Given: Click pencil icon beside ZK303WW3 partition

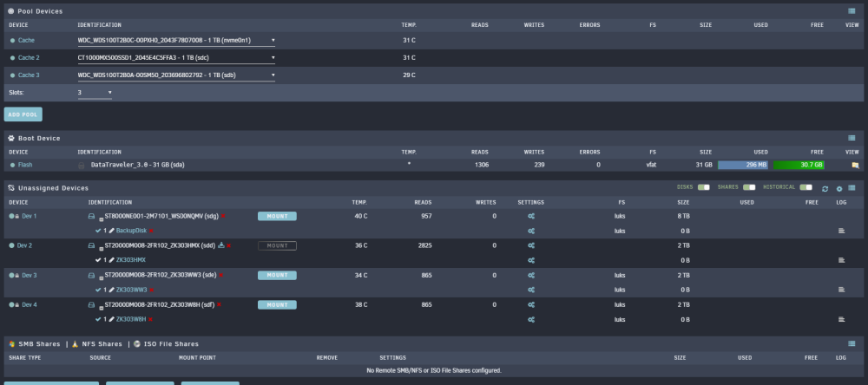Looking at the screenshot, I should pyautogui.click(x=111, y=290).
